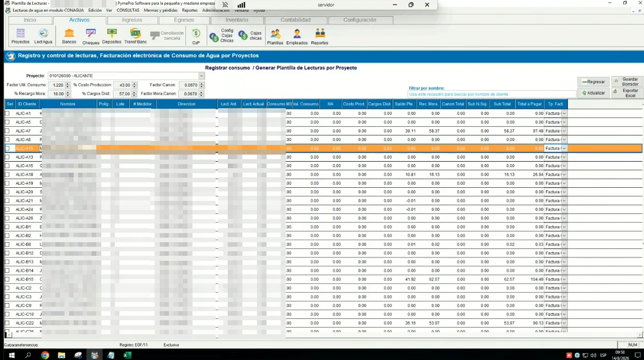Viewport: 644px width, 360px height.
Task: Click the pin icon in remote session bar
Action: 225,5
